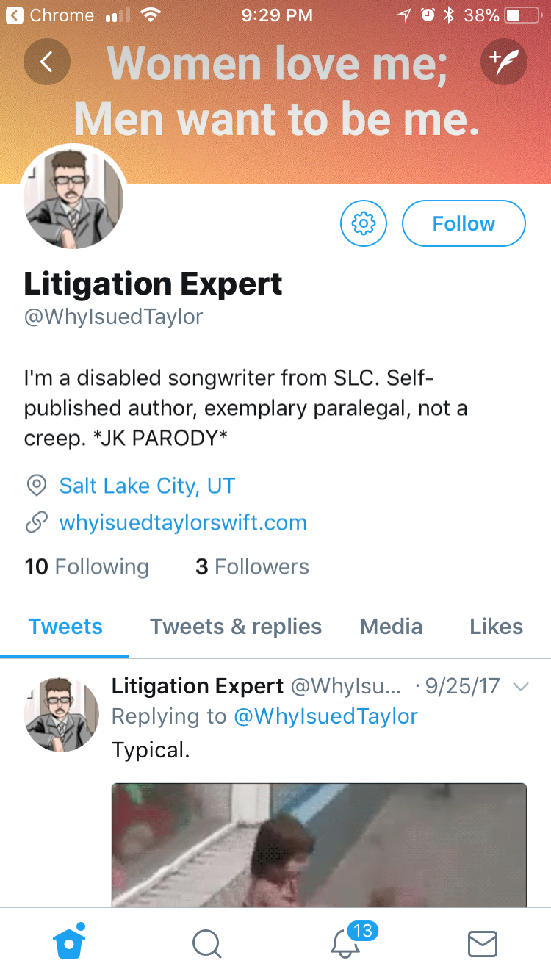Open the Media tab

[391, 627]
